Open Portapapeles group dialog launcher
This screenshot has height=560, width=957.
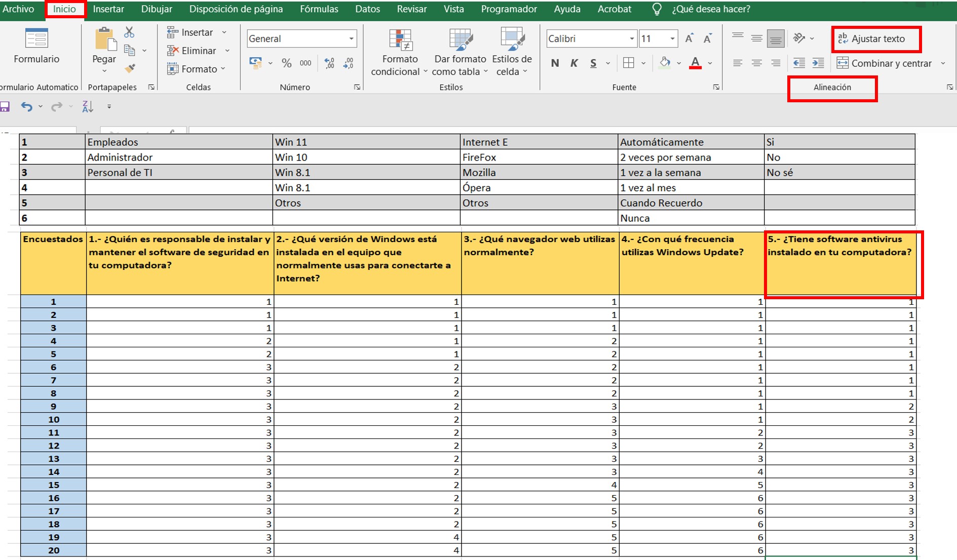[x=151, y=87]
